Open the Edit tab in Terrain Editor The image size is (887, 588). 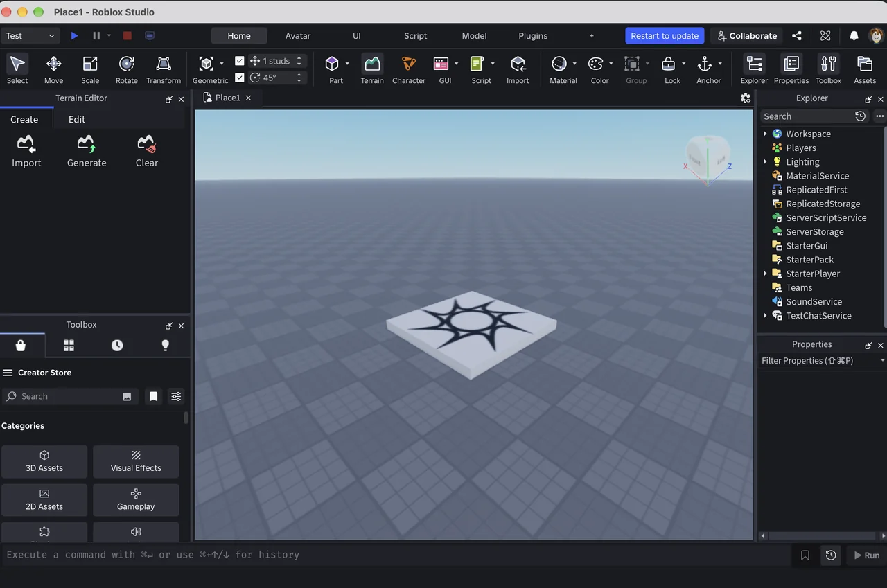point(77,119)
